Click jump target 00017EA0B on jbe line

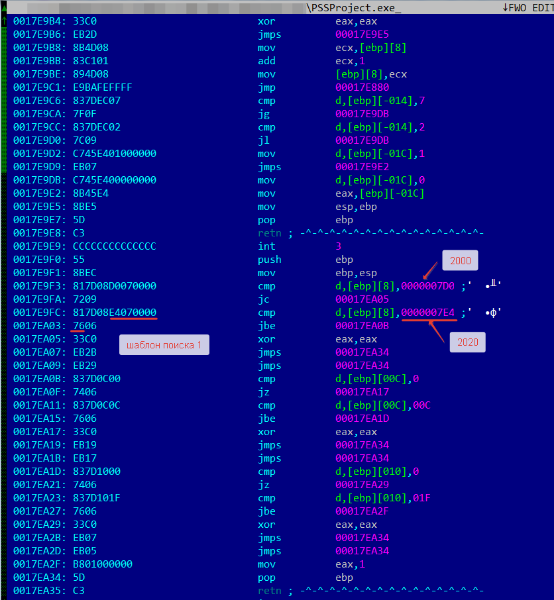362,326
